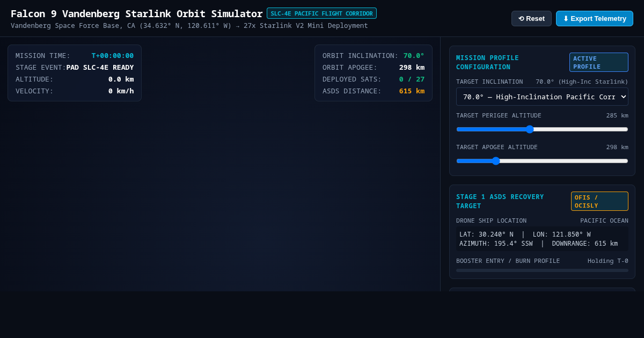Screen dimensions: 644x338
Task: Click the Holding T-0 status text
Action: click(x=608, y=261)
